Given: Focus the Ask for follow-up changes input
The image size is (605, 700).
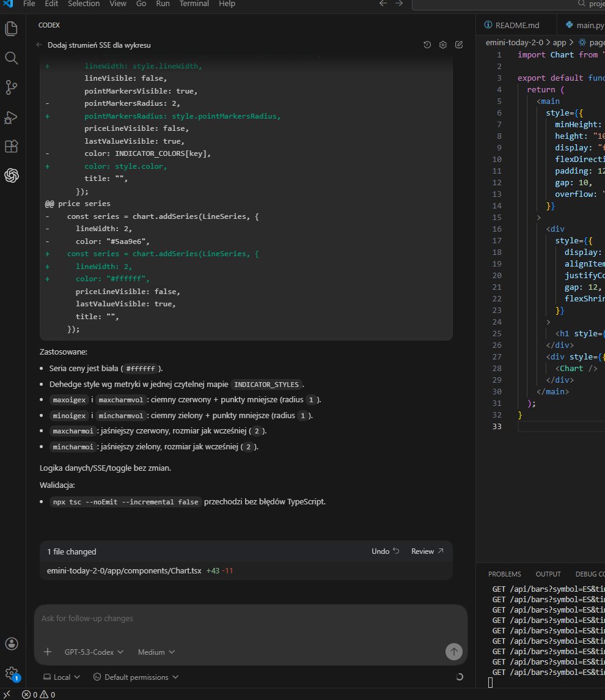Looking at the screenshot, I should [x=250, y=618].
